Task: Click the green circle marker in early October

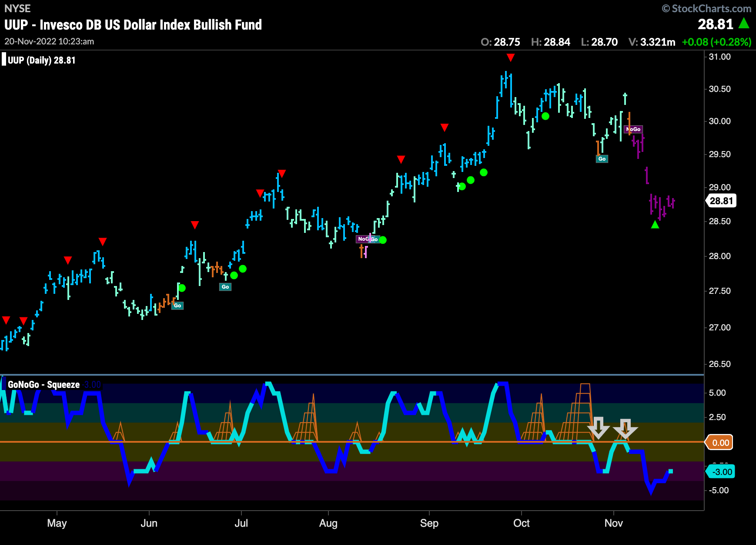Action: point(545,116)
